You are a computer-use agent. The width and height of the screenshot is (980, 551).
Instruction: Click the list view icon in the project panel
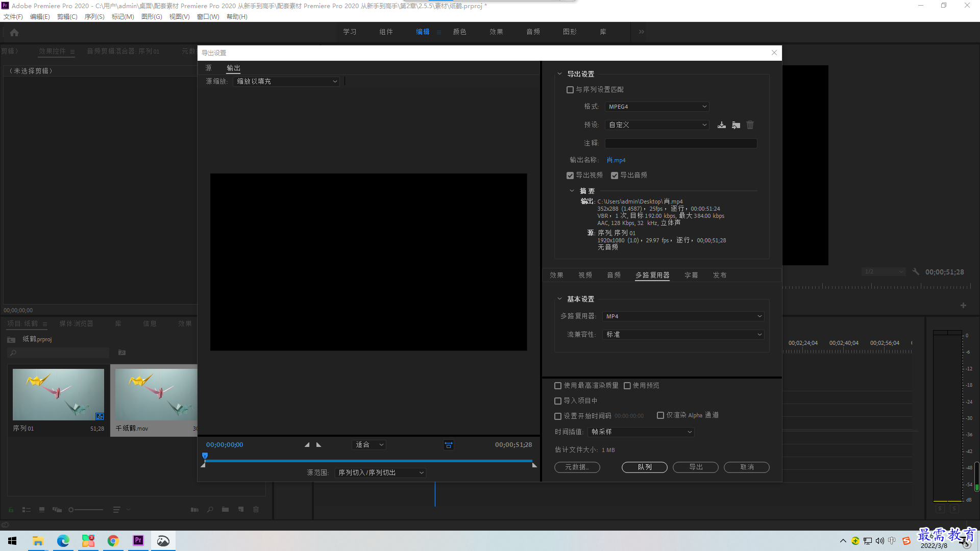click(27, 510)
